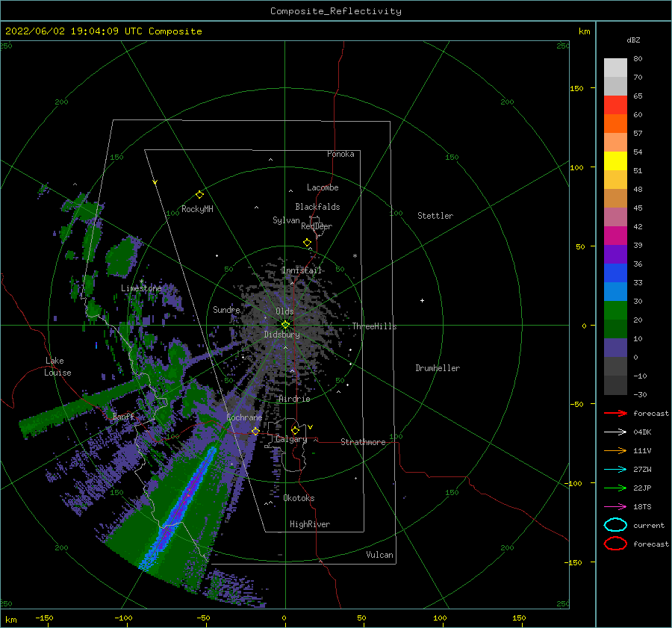Click the Lacombe city label
672x628 pixels.
[323, 187]
